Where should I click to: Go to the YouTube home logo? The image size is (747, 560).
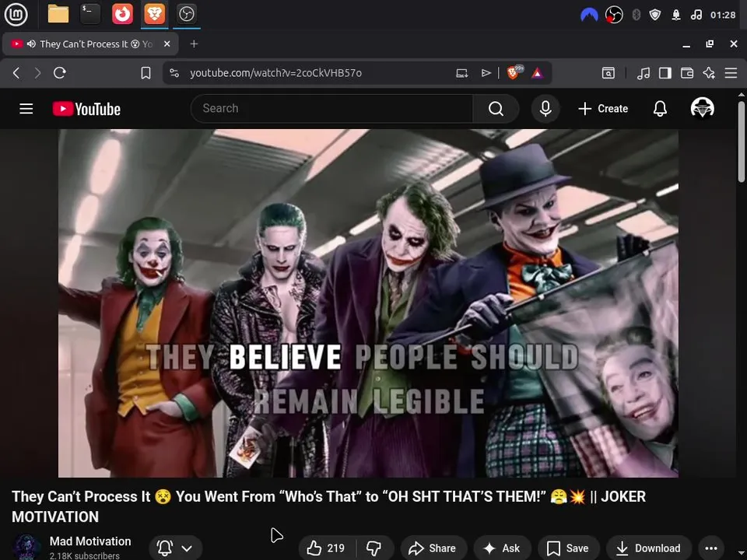pos(86,109)
